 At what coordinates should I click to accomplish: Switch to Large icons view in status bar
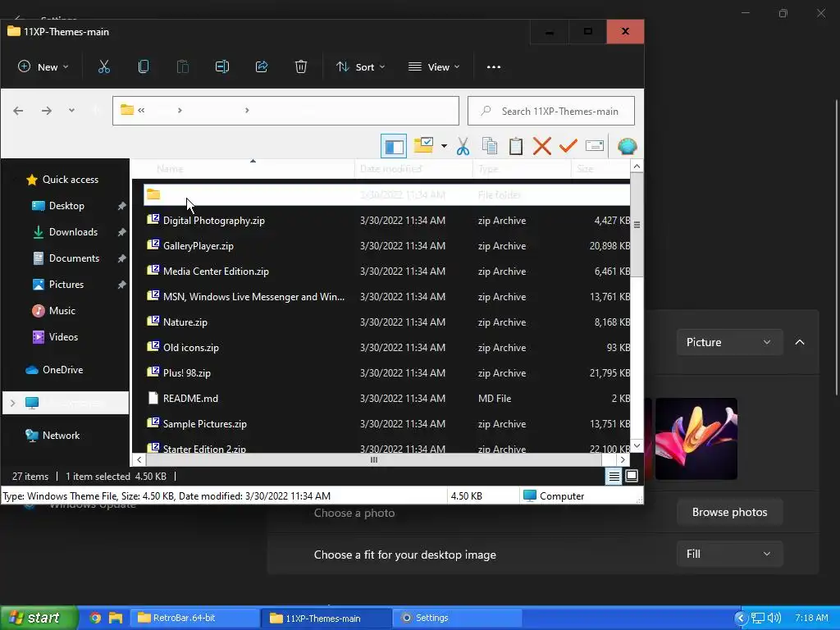tap(632, 476)
